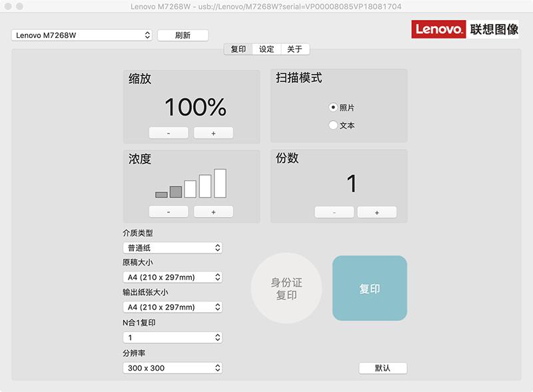Click the Lenovo 联想图像 logo
This screenshot has width=533, height=392.
pyautogui.click(x=465, y=29)
